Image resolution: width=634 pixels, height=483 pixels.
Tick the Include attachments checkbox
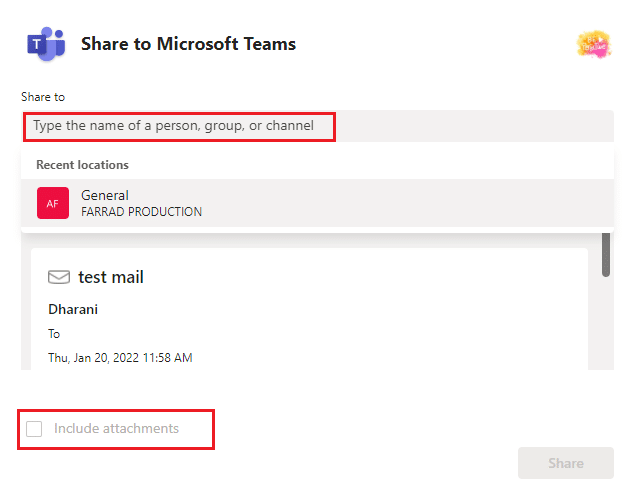click(34, 429)
